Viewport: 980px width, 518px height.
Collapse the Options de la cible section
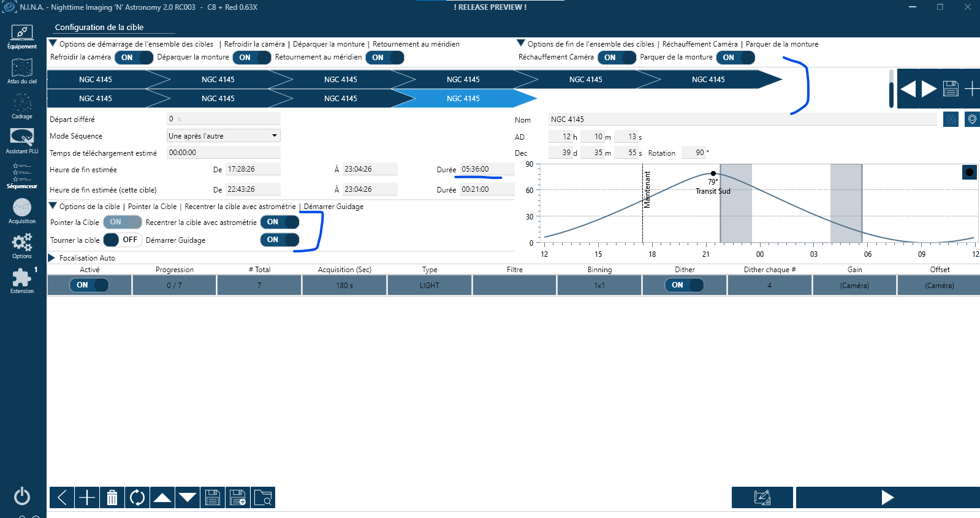click(53, 206)
